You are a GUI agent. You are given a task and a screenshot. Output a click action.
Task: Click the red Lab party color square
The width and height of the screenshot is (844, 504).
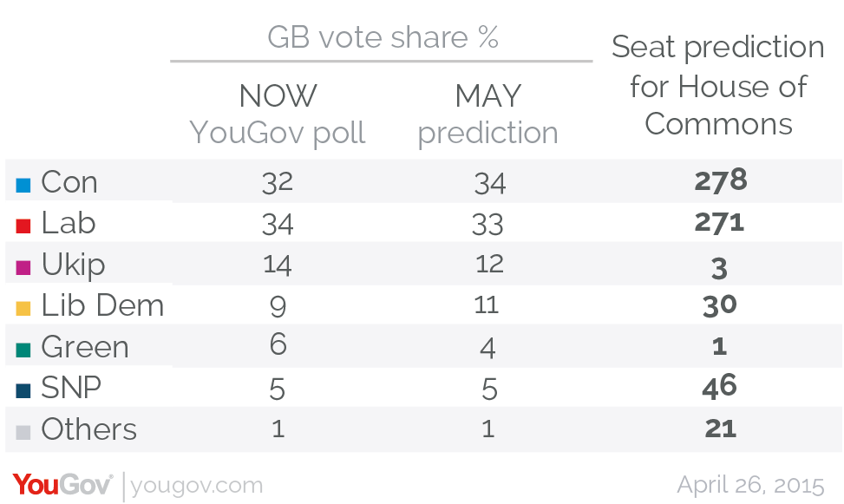(23, 226)
